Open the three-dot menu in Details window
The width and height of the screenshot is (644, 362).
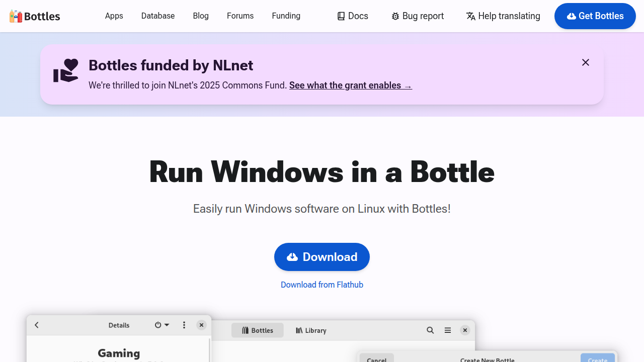[184, 325]
